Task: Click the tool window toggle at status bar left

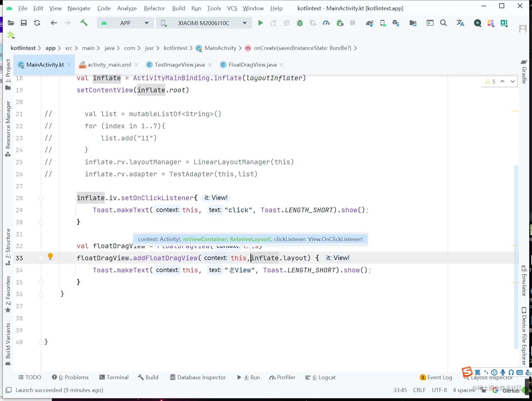Action: point(9,390)
